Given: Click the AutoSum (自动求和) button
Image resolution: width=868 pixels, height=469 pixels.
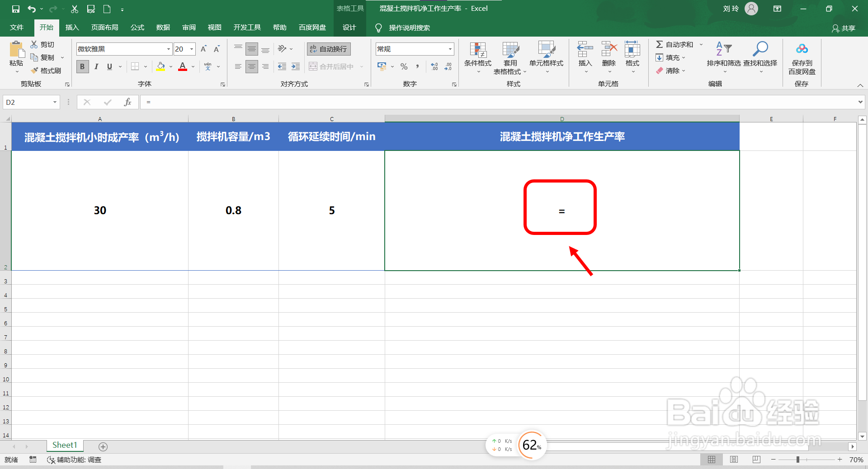Looking at the screenshot, I should pos(675,44).
